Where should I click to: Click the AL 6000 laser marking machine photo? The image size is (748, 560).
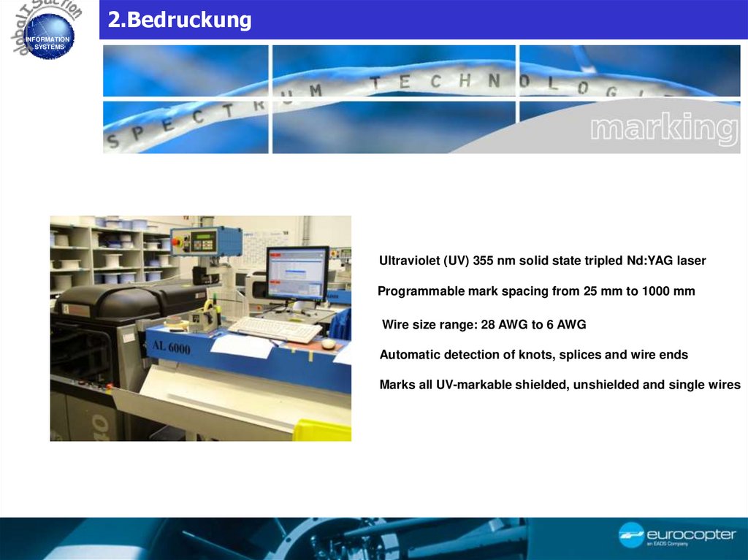[201, 327]
